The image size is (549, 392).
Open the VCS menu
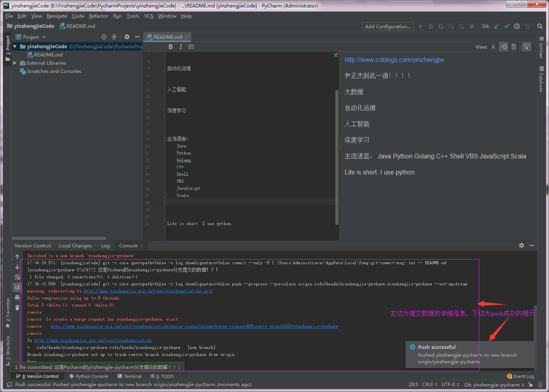point(149,16)
